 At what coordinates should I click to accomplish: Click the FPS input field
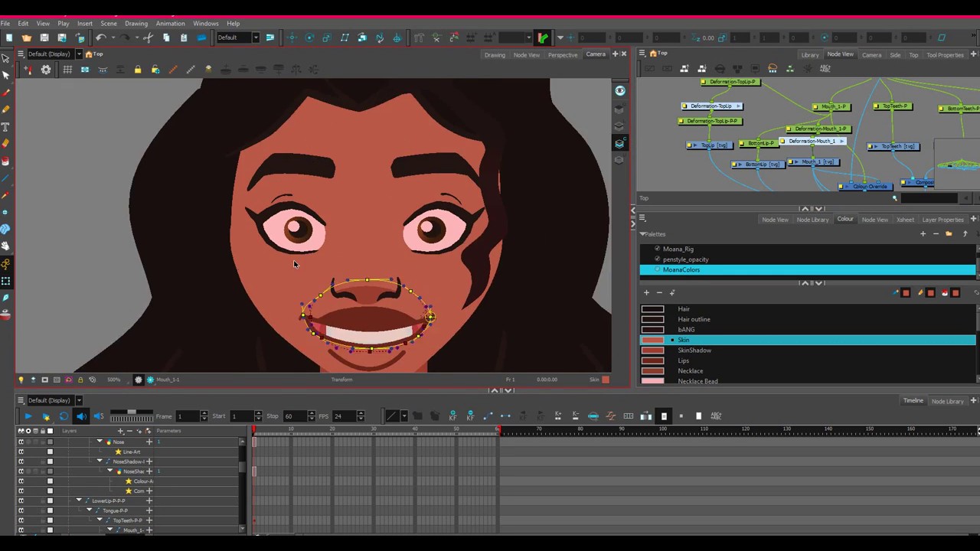[x=344, y=416]
